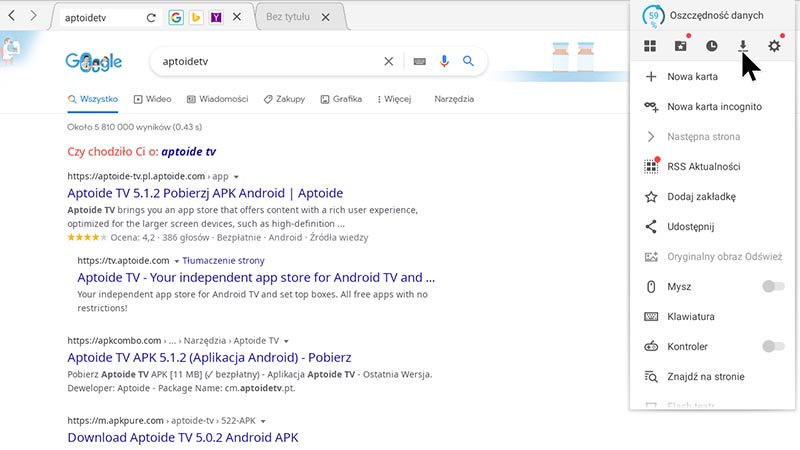The height and width of the screenshot is (450, 800).
Task: Expand the Więcej search options
Action: [x=394, y=99]
